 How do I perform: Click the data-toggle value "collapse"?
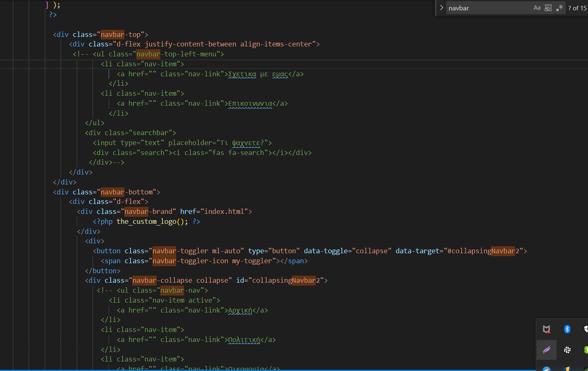(x=371, y=251)
